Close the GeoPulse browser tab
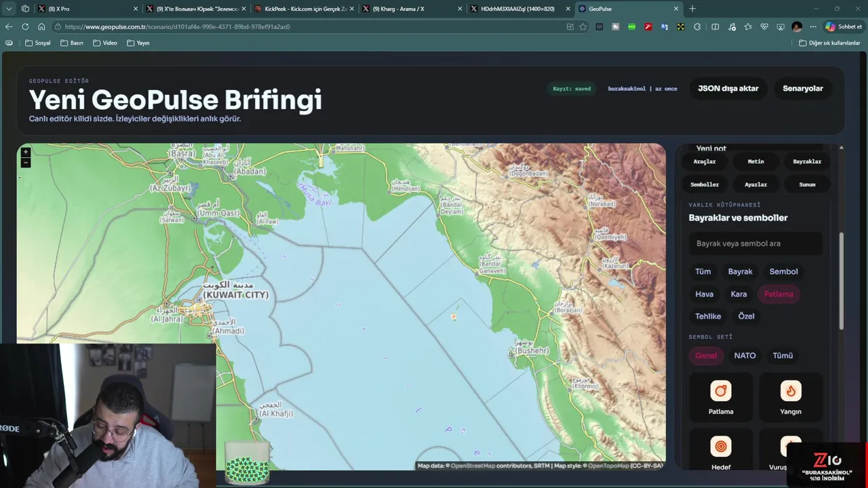 pos(676,9)
